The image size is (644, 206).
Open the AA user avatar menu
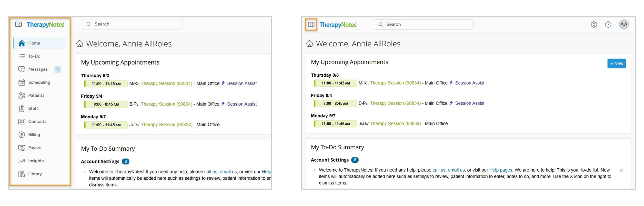click(623, 24)
